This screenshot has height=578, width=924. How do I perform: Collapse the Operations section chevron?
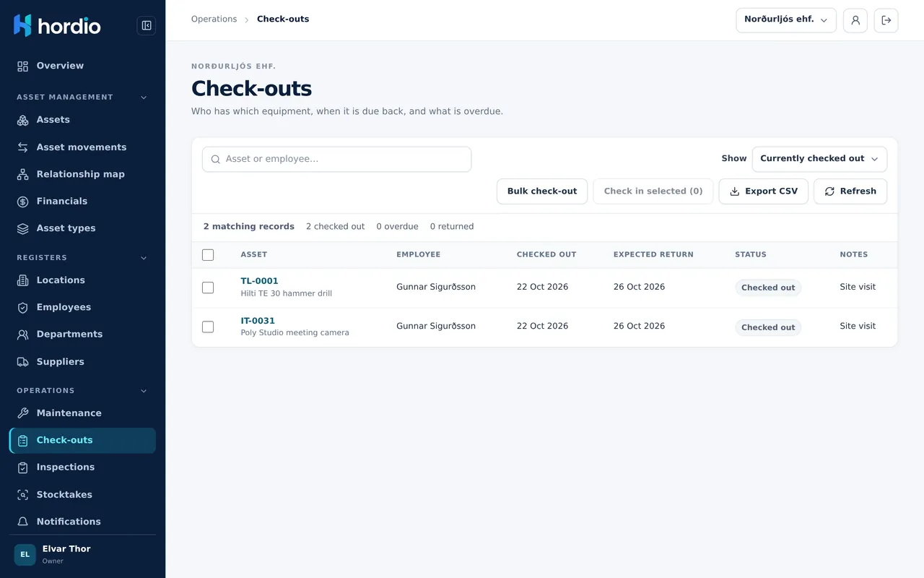[x=144, y=391]
